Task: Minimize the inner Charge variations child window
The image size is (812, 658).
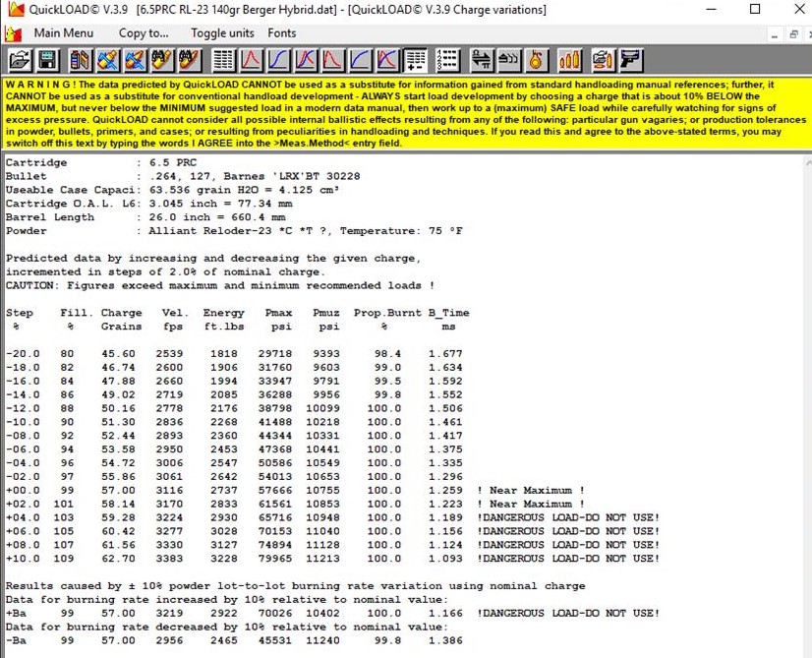Action: click(x=775, y=34)
